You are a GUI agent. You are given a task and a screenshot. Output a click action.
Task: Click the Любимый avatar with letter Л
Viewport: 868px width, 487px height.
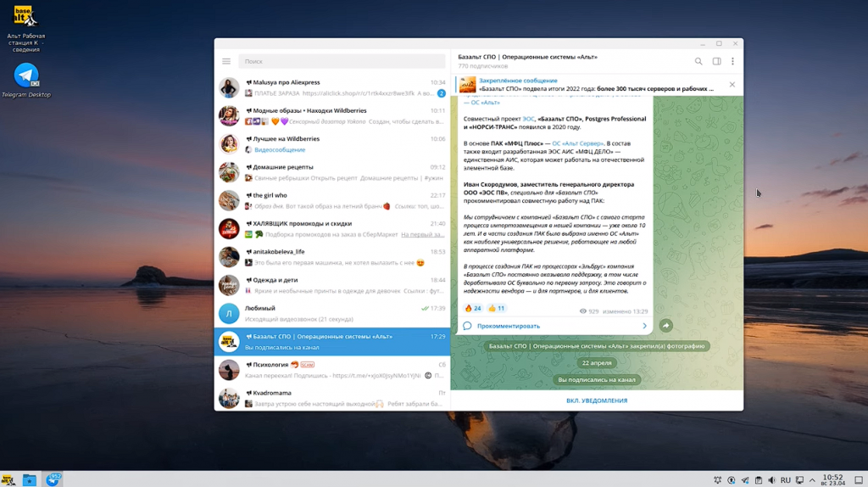pos(229,314)
